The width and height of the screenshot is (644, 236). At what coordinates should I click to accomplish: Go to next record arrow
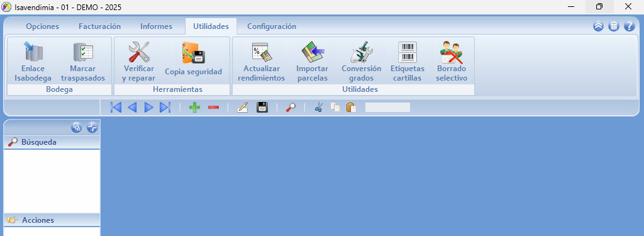(148, 108)
